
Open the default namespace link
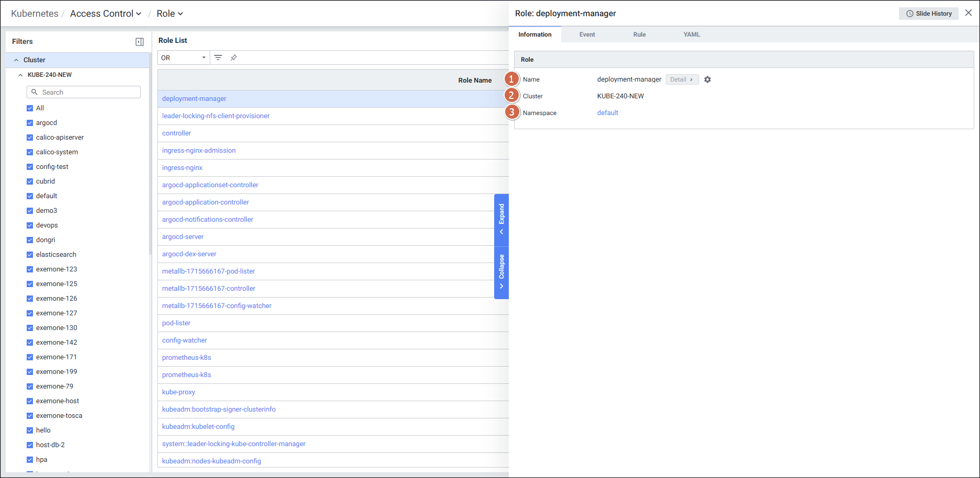pos(607,113)
